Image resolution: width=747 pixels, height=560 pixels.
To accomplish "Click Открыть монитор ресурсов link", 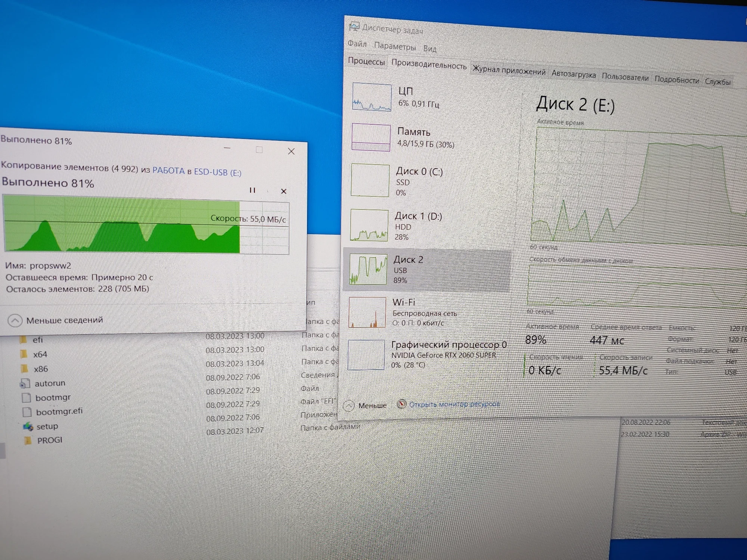I will (454, 404).
